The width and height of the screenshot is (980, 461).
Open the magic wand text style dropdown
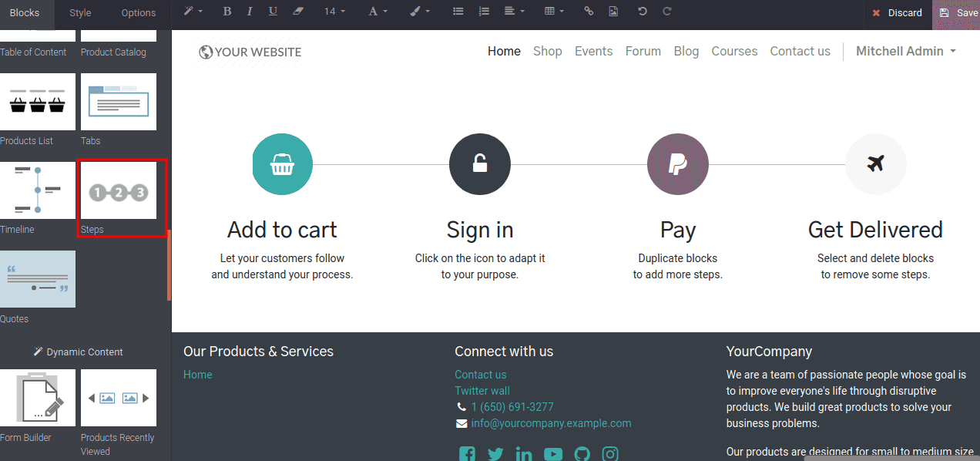(193, 12)
